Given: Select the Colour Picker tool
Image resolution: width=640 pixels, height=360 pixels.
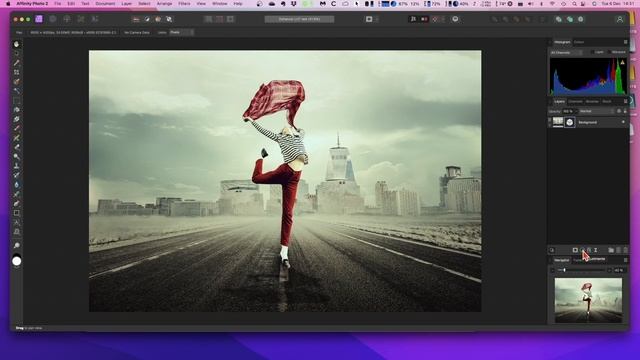Looking at the screenshot, I should click(x=16, y=63).
